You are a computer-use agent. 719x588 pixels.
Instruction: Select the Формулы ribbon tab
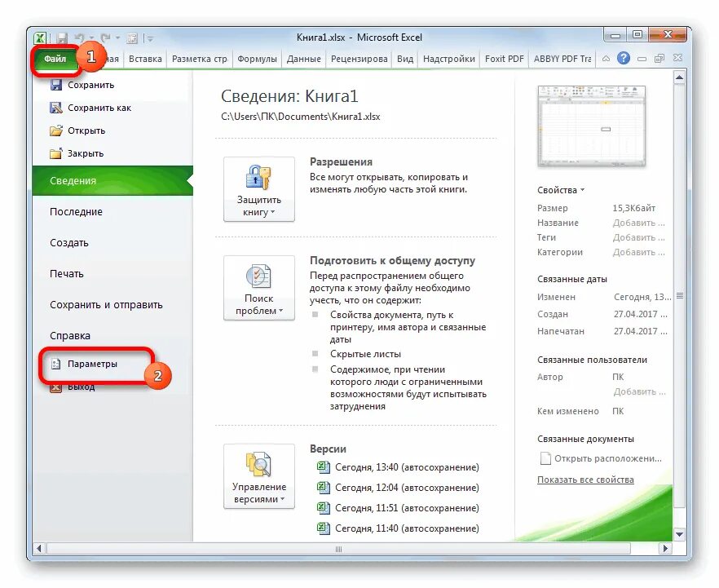pyautogui.click(x=257, y=59)
